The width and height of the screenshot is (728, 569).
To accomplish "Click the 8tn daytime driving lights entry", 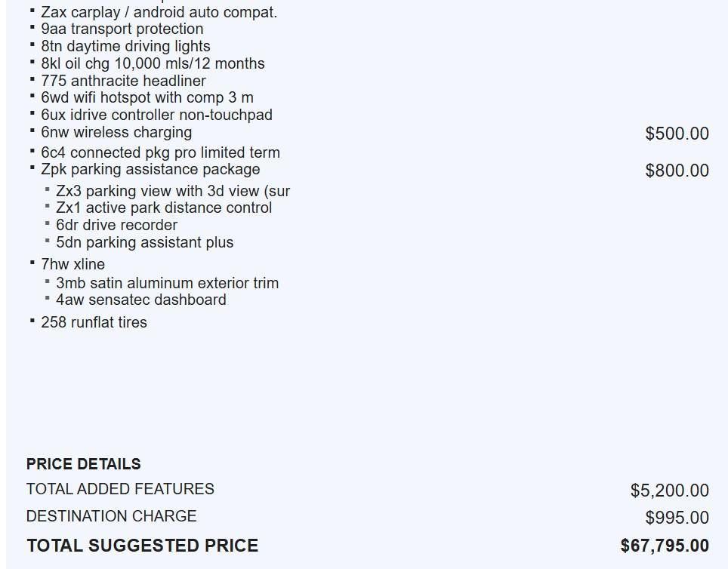I will pyautogui.click(x=125, y=46).
